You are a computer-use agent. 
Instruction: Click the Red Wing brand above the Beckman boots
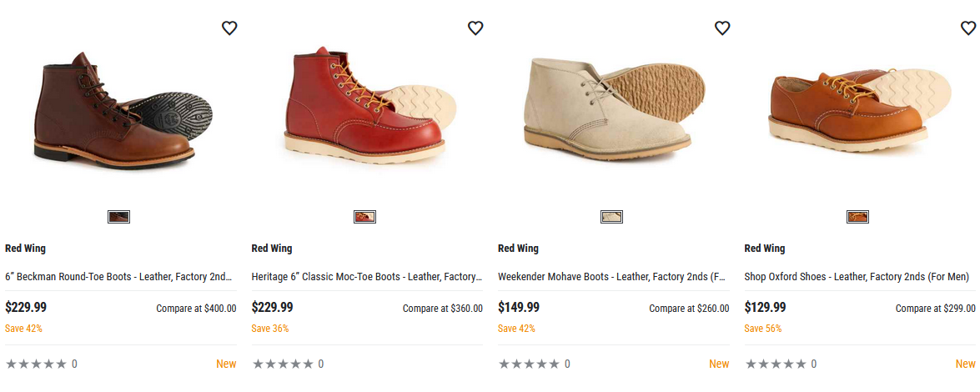tap(25, 249)
